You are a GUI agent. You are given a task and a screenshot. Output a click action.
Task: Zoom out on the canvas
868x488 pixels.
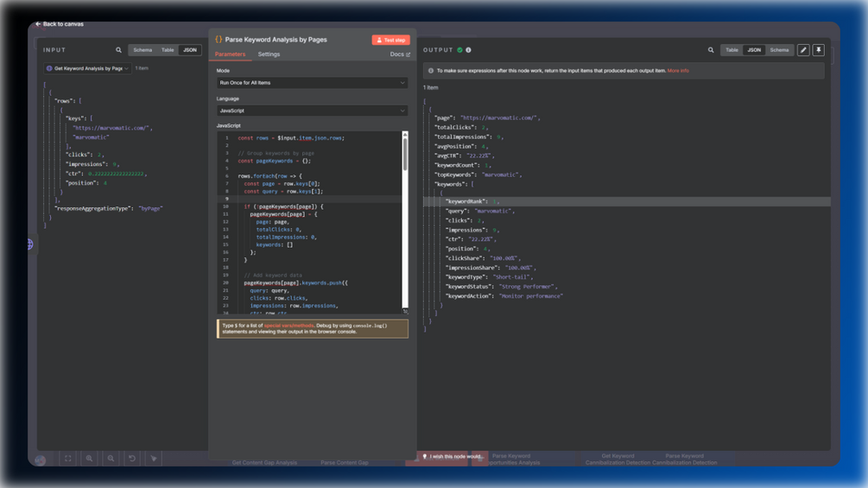tap(111, 458)
